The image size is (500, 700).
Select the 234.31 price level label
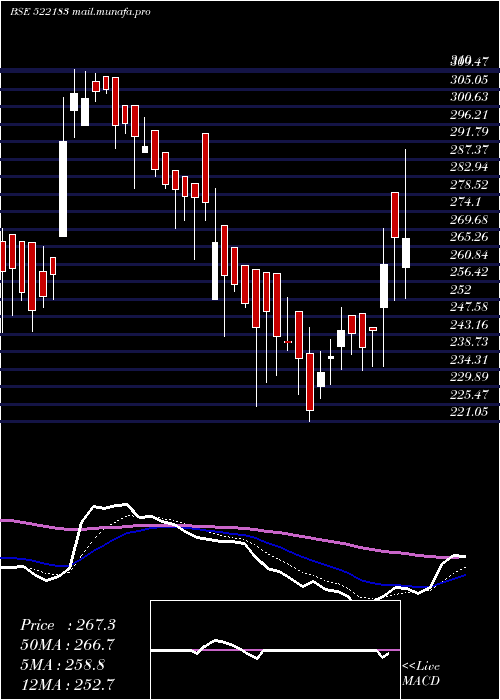(468, 359)
